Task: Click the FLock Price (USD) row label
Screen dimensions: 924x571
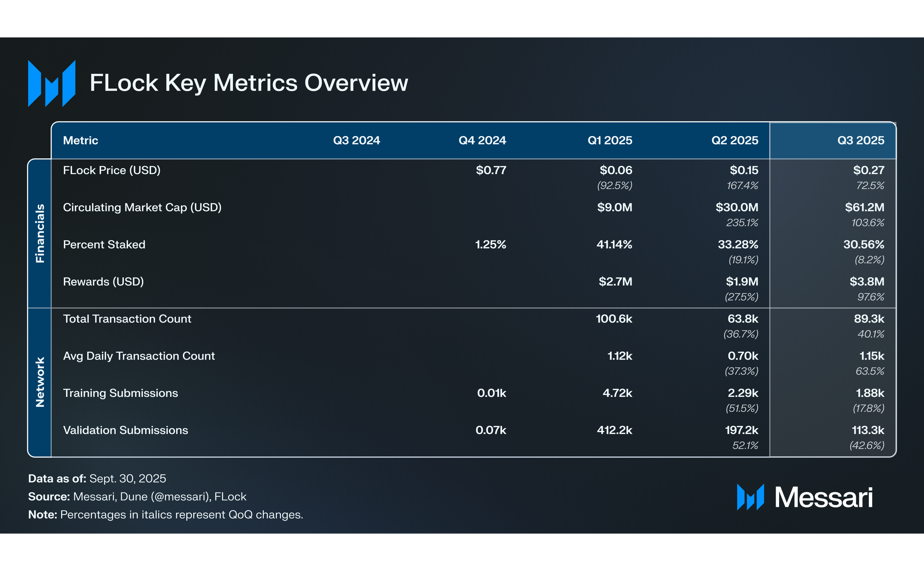Action: click(112, 170)
